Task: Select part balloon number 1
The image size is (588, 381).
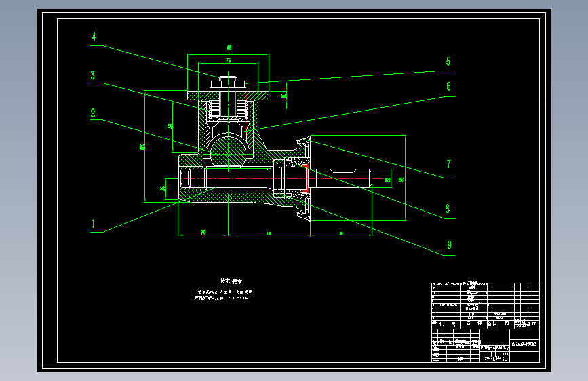Action: tap(93, 224)
